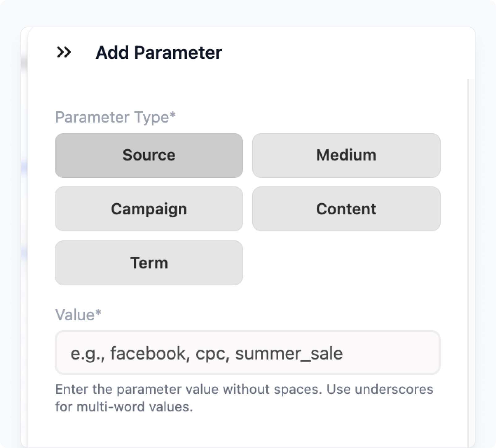Image resolution: width=496 pixels, height=448 pixels.
Task: Click the helper text about underscores
Action: [x=244, y=398]
